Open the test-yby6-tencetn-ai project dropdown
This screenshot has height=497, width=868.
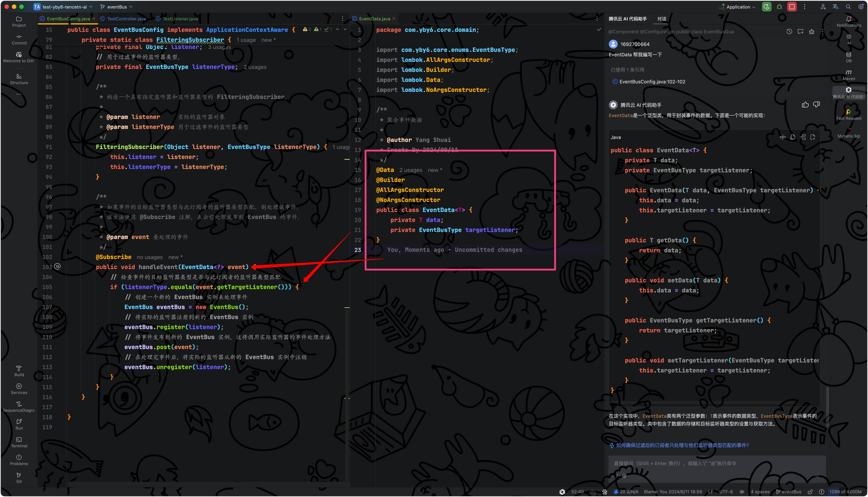click(x=63, y=7)
